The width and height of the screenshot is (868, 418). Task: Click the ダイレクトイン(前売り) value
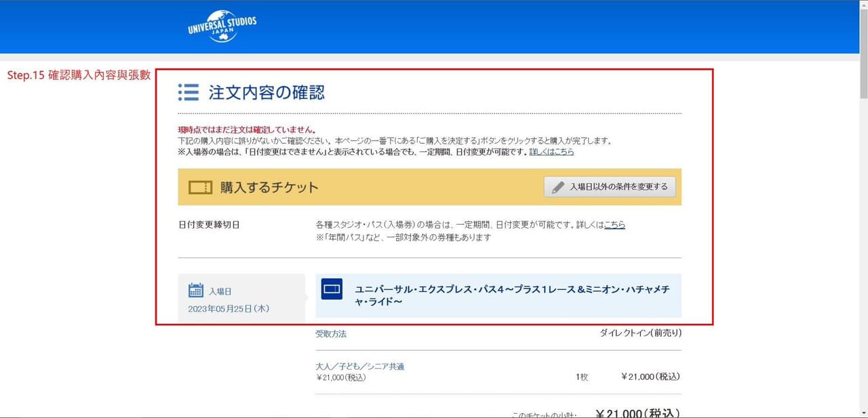(641, 332)
